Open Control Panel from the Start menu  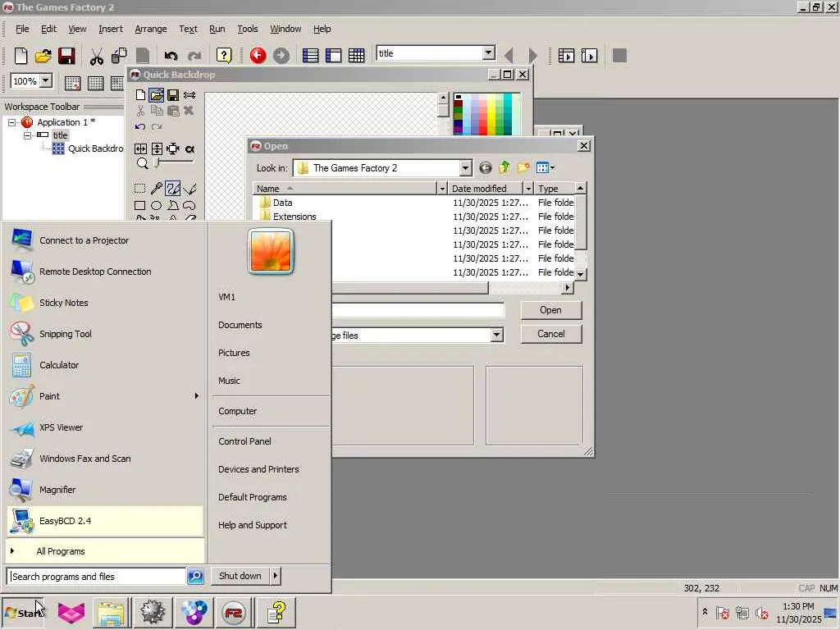(x=244, y=441)
